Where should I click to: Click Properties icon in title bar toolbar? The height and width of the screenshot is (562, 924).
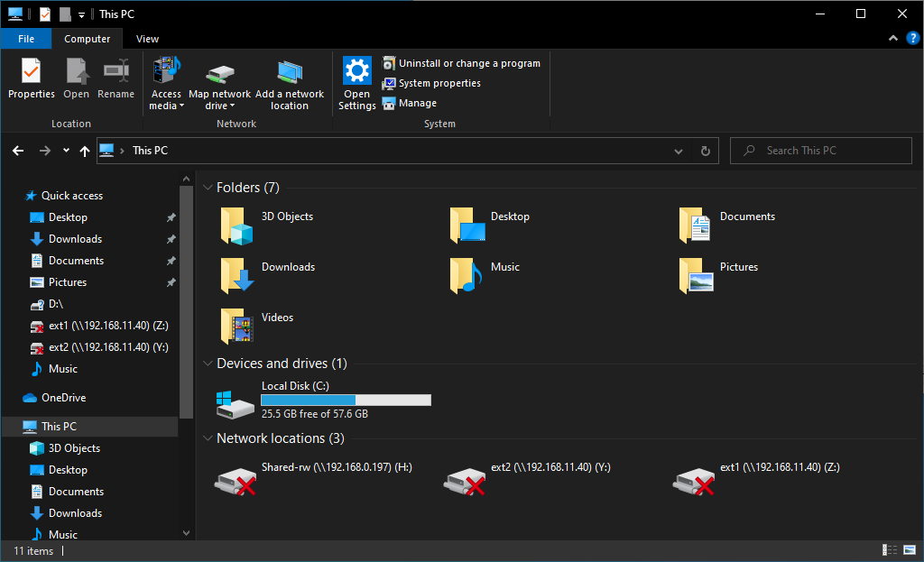click(x=45, y=14)
